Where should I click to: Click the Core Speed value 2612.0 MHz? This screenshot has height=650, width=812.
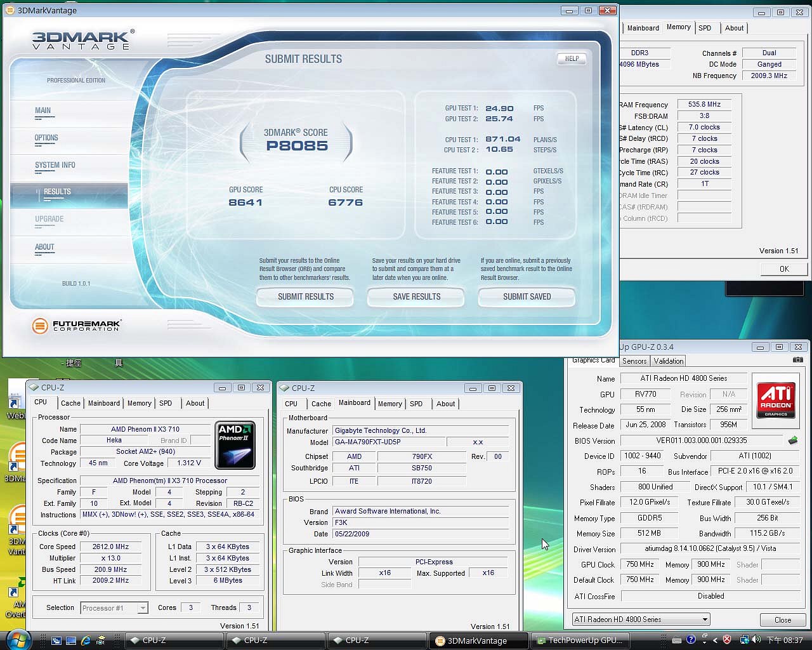(x=111, y=547)
